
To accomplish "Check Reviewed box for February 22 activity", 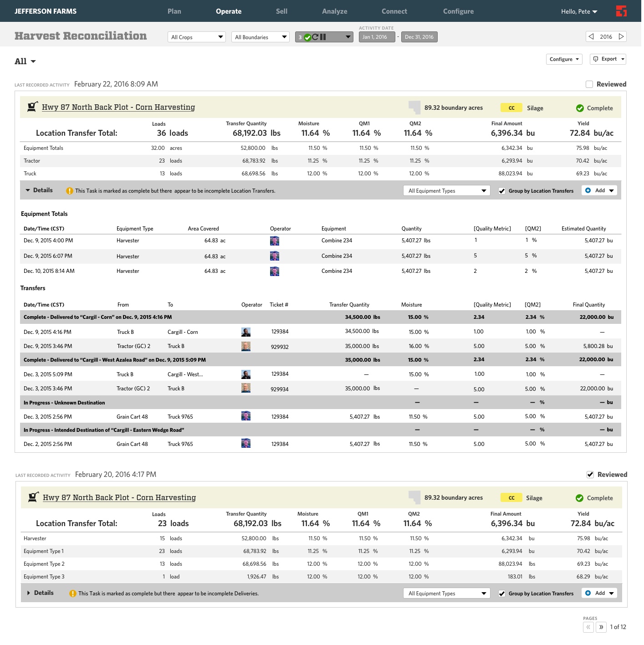I will pos(589,84).
